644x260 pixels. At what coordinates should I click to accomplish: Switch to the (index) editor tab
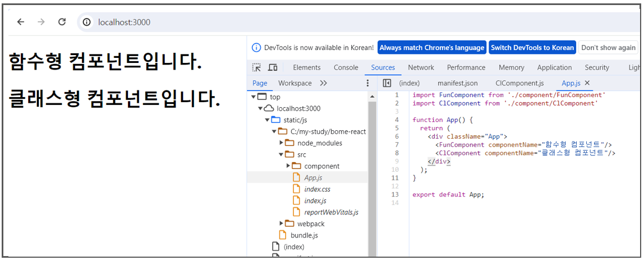409,83
